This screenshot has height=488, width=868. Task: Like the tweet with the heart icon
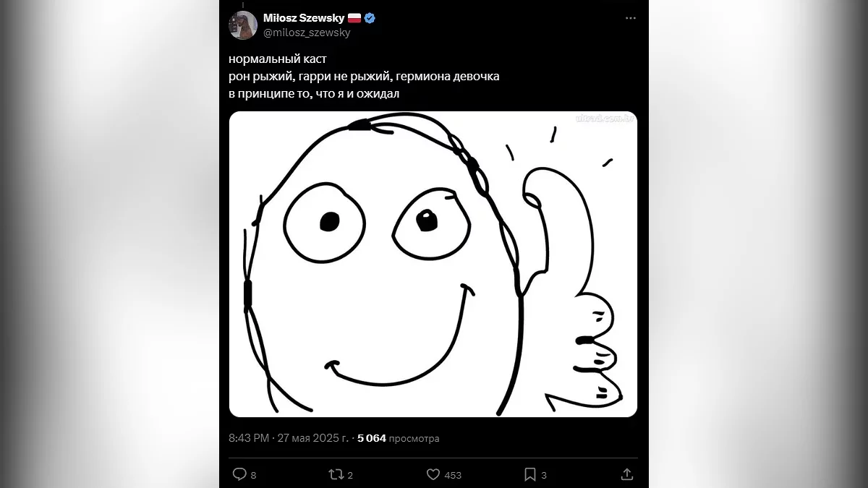tap(433, 474)
